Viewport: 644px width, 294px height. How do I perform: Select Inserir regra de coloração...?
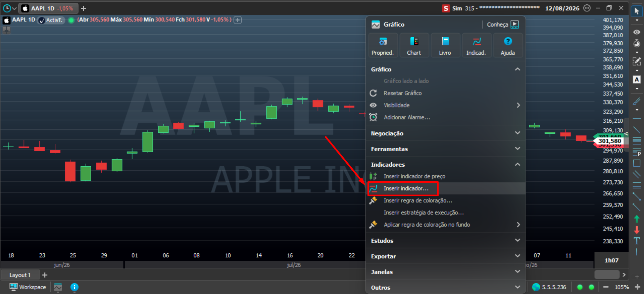[x=445, y=201]
